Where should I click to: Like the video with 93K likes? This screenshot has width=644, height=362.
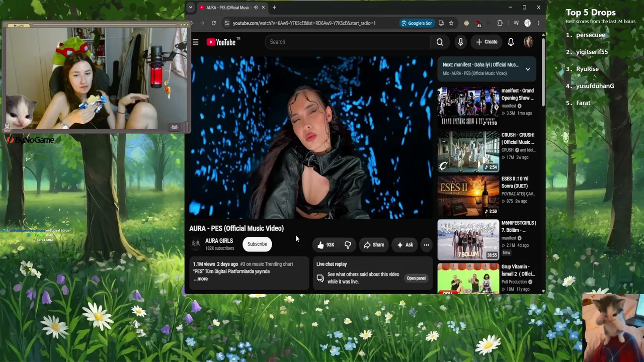tap(326, 245)
